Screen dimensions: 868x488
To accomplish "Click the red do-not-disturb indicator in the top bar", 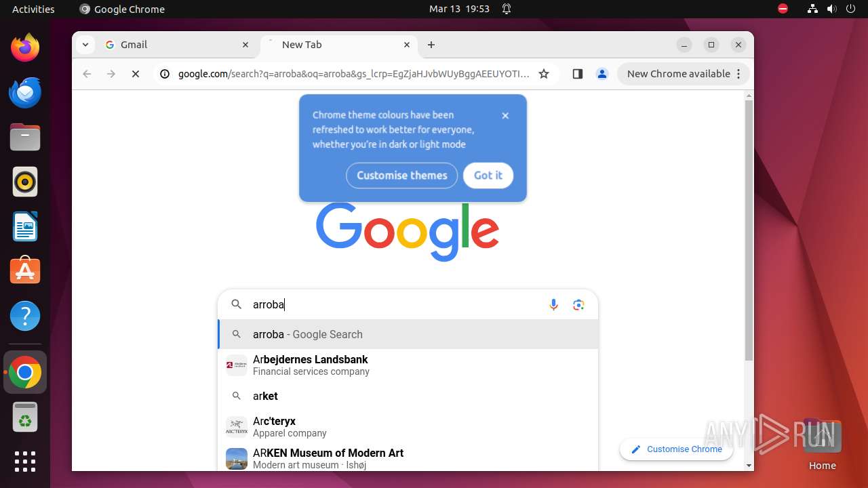I will tap(783, 9).
